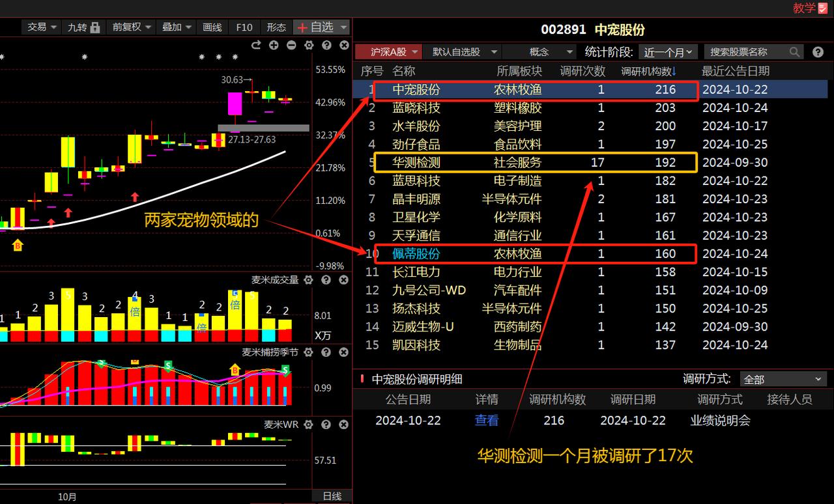This screenshot has height=504, width=834.
Task: Click 查看 details link for 2024-10-22
Action: click(x=487, y=421)
